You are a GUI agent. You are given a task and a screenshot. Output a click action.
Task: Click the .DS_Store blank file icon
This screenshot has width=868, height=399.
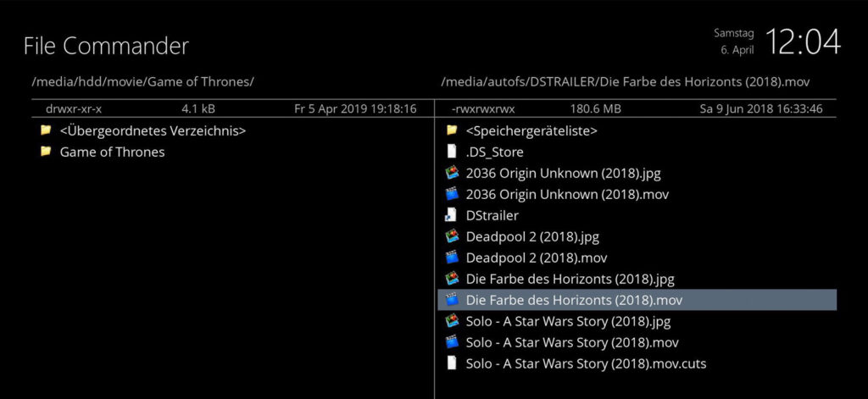coord(452,152)
